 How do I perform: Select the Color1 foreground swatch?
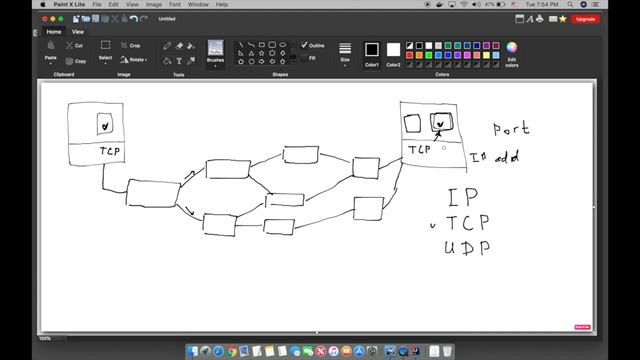coord(372,54)
